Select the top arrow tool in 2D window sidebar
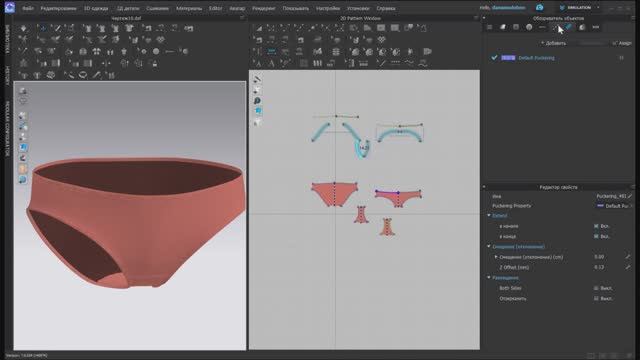 (257, 79)
